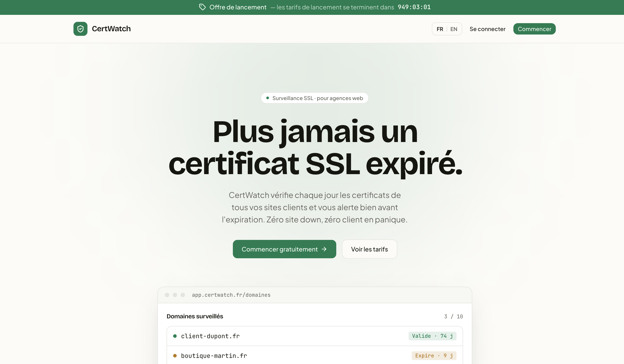Viewport: 624px width, 364px height.
Task: Open the Se connecter link
Action: [487, 29]
